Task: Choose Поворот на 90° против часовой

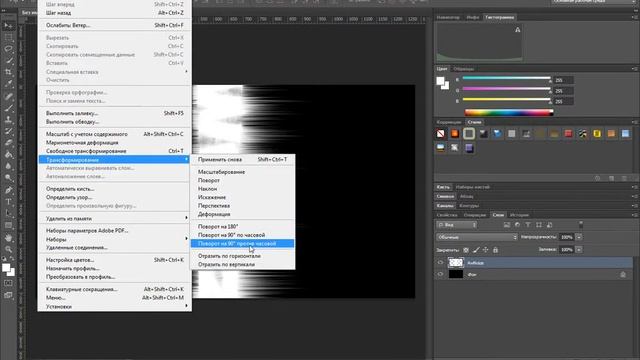Action: 242,244
